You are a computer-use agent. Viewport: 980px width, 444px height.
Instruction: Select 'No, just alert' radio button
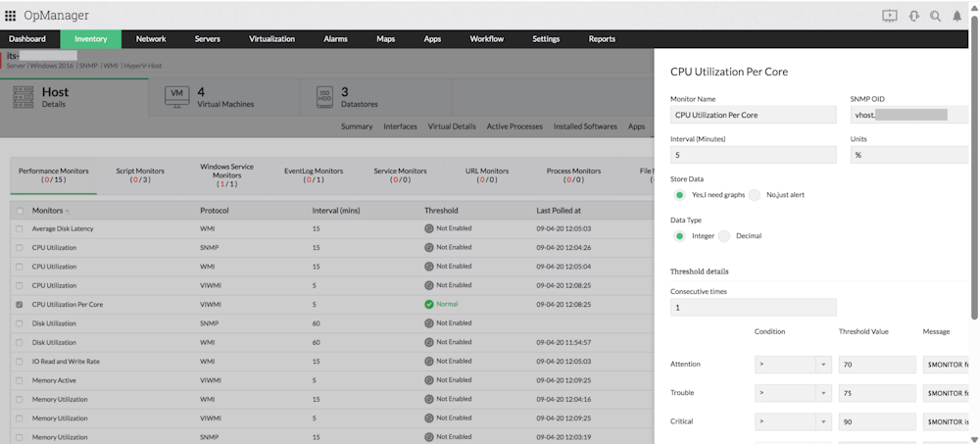click(x=755, y=195)
